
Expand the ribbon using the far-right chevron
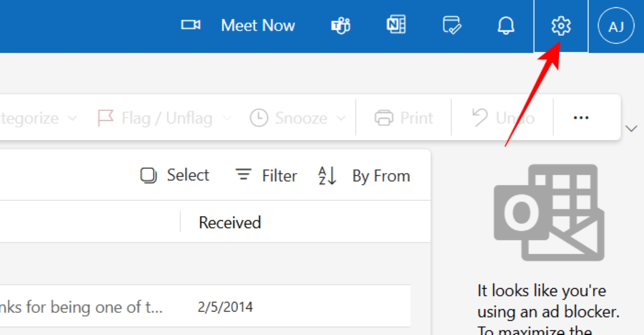632,128
